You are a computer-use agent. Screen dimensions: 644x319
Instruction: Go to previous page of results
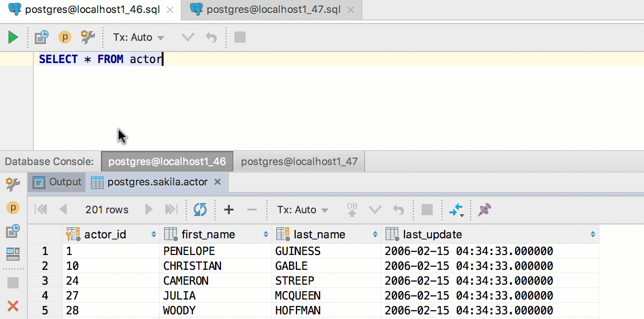pos(63,210)
